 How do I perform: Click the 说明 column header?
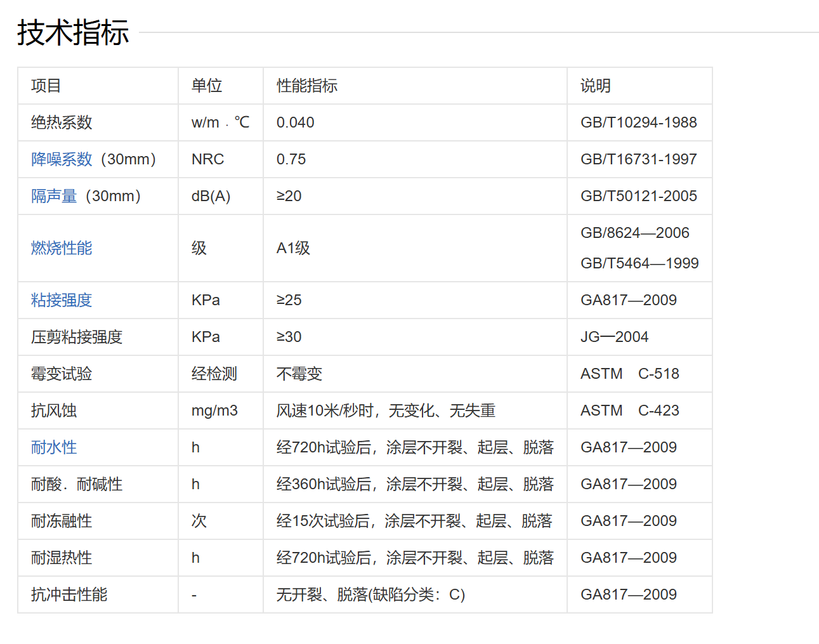(596, 86)
